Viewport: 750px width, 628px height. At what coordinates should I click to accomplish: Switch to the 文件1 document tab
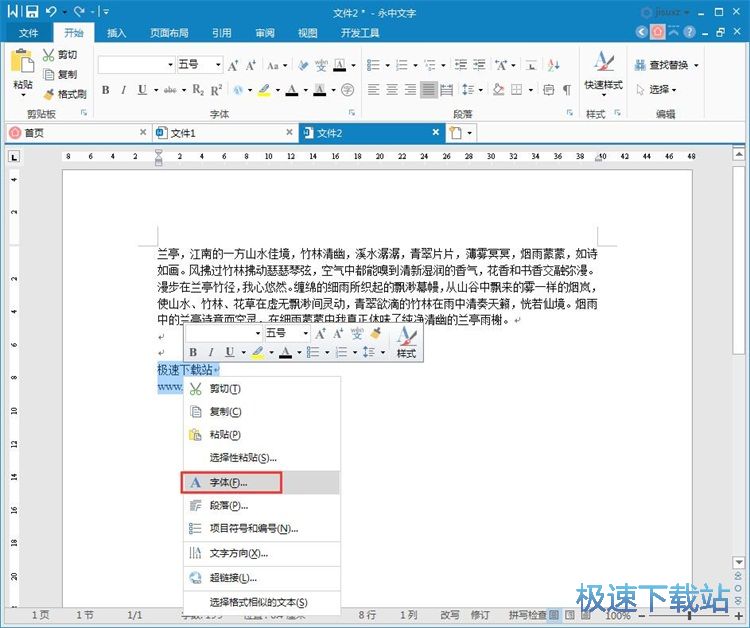click(x=225, y=132)
